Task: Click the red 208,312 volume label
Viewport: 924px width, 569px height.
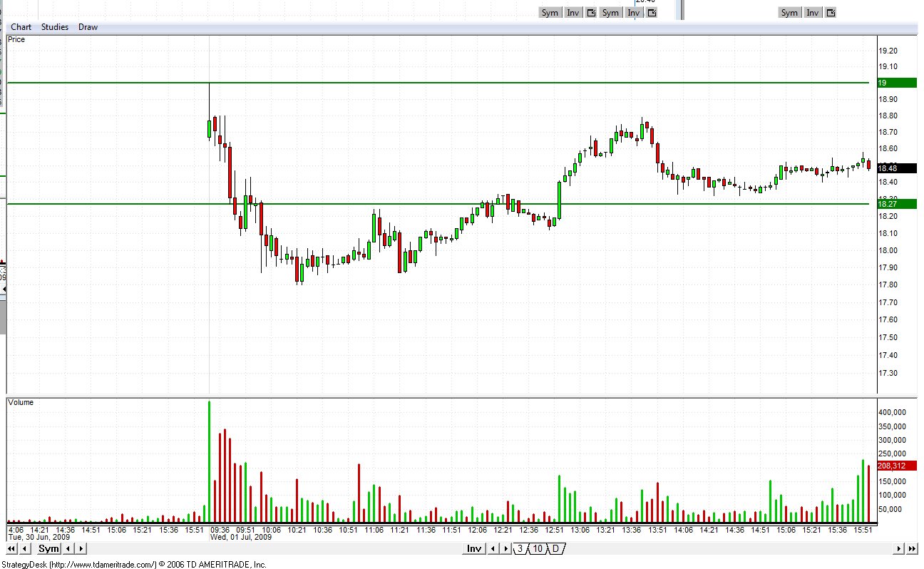Action: 896,466
